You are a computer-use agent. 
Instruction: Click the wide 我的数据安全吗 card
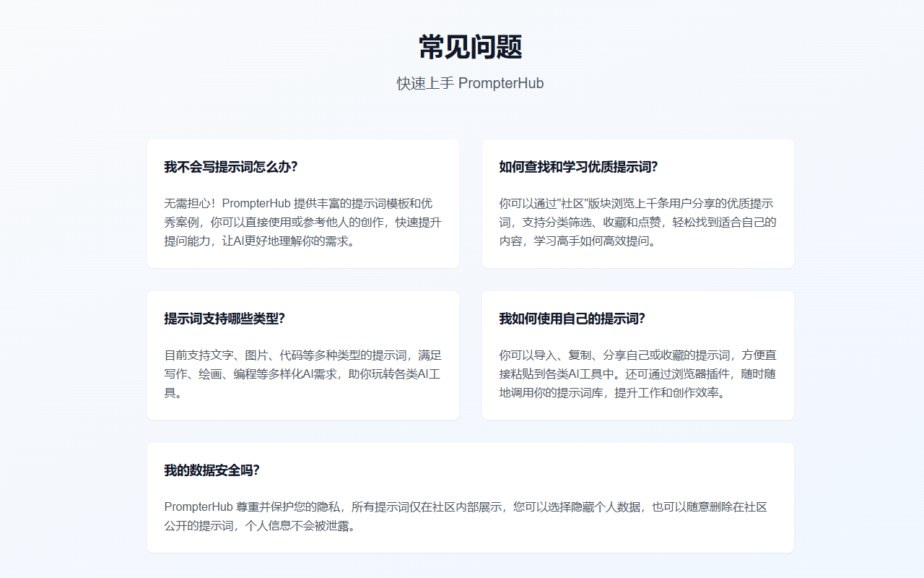[471, 497]
